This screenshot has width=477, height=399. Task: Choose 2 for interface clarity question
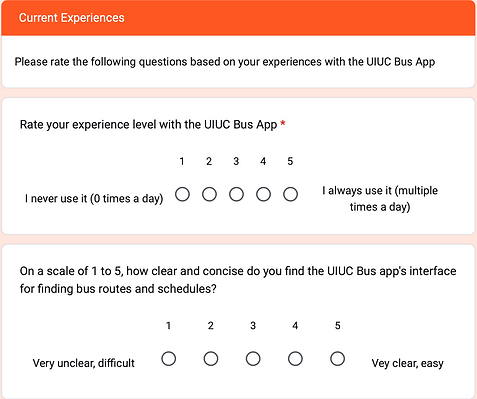[211, 359]
